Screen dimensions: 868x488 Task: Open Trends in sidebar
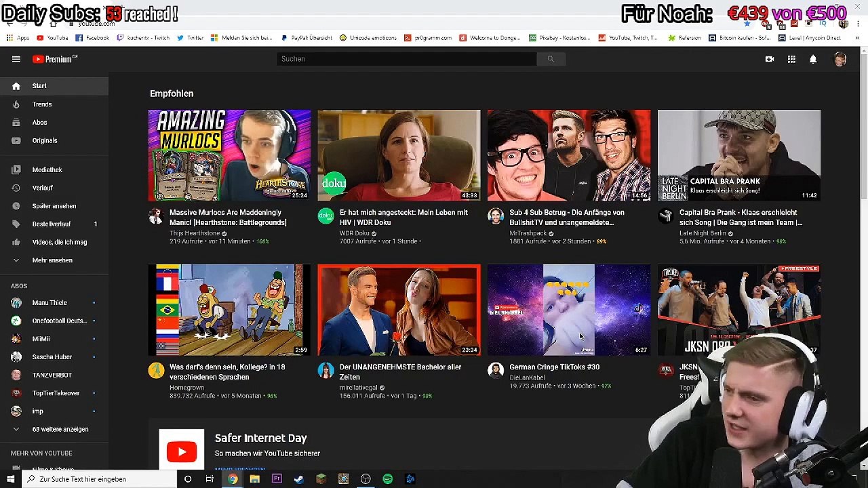coord(54,104)
